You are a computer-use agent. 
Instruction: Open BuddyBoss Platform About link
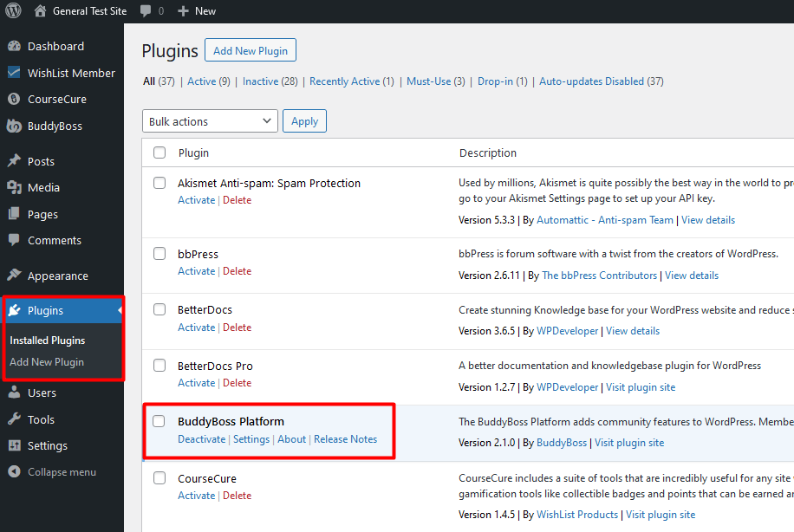[x=291, y=439]
